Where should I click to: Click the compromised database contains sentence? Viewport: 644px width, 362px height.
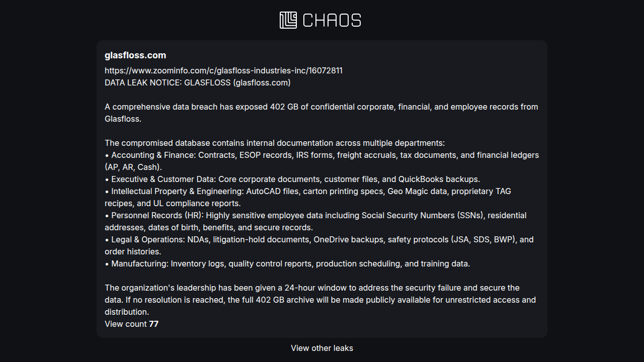[275, 143]
